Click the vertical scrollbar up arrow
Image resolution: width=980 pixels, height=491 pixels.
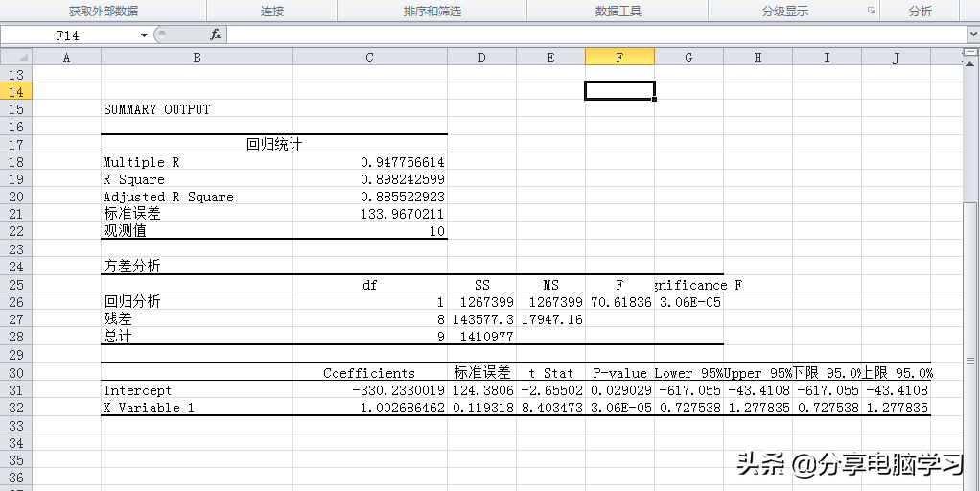pyautogui.click(x=971, y=64)
